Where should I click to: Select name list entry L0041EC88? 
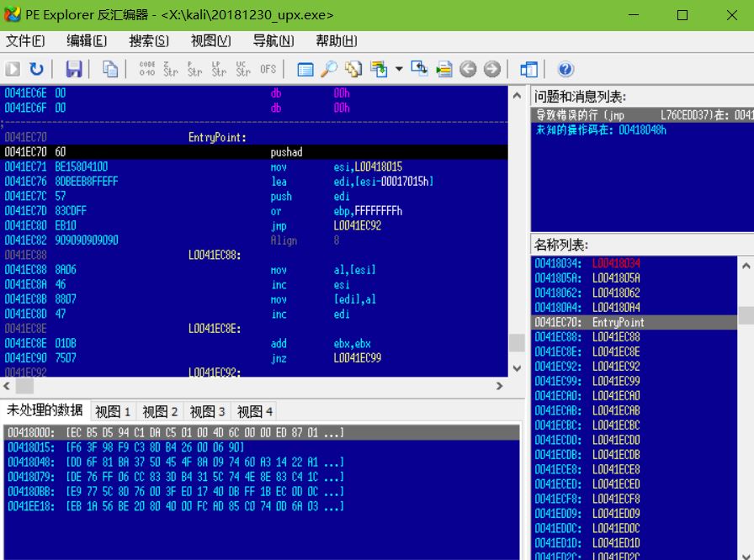tap(635, 337)
